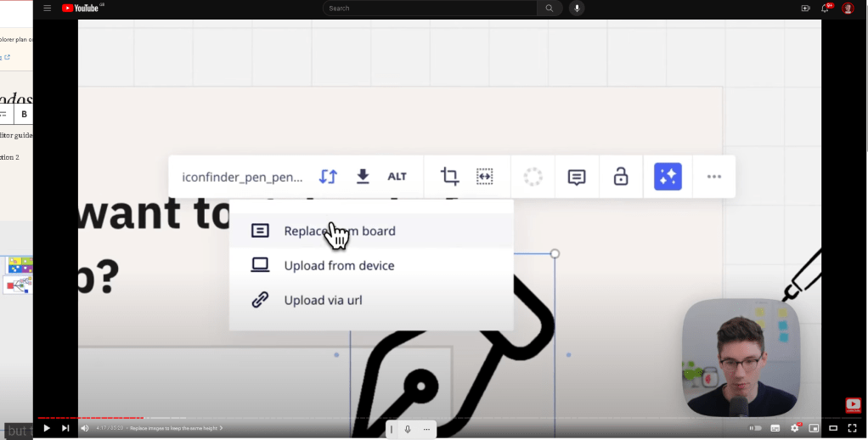
Task: Choose Replace from board
Action: [371, 231]
